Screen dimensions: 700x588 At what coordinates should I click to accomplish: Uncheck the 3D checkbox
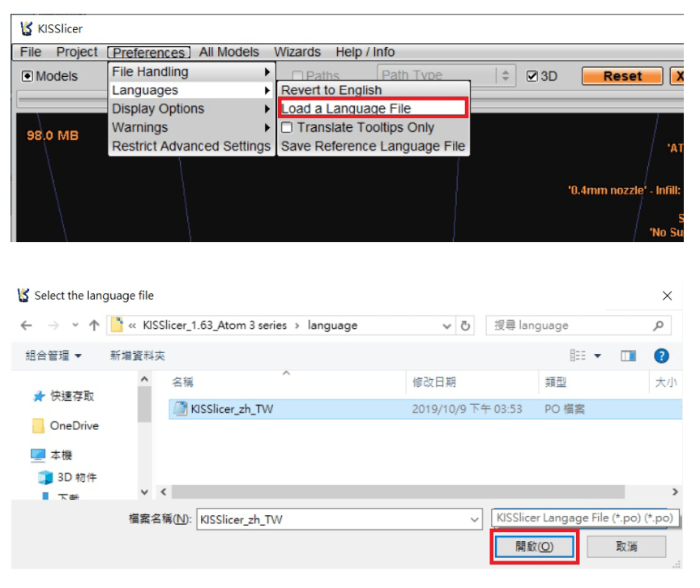tap(531, 76)
